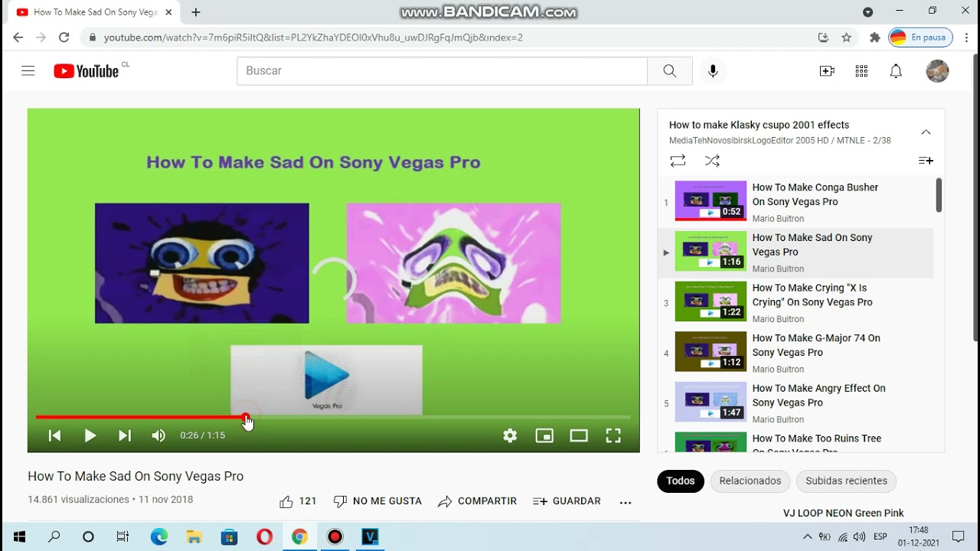The image size is (980, 551).
Task: Open Microsoft Edge from taskbar
Action: (158, 537)
